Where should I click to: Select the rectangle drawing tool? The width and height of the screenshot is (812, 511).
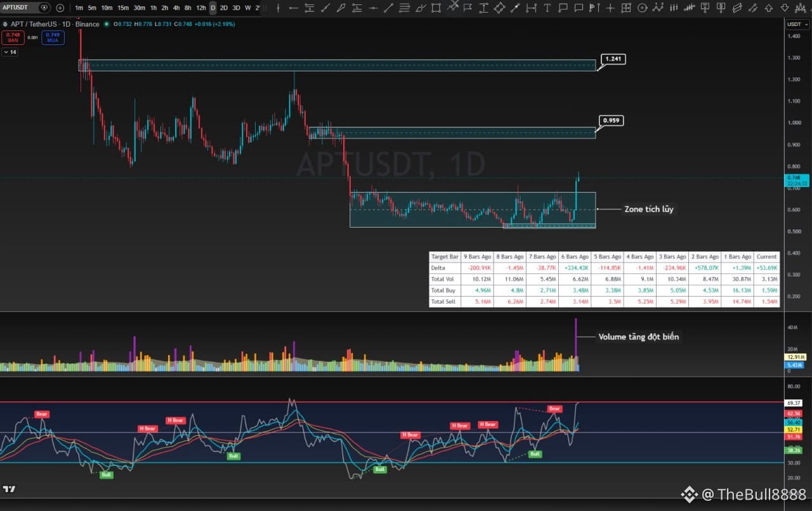click(436, 8)
